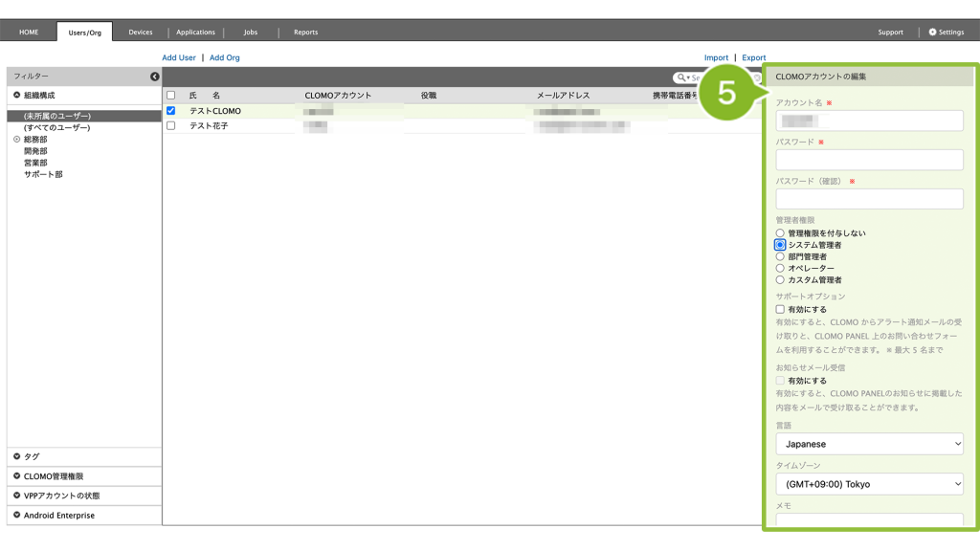The height and width of the screenshot is (551, 980).
Task: Enable the サポートオプション 有効にする checkbox
Action: pyautogui.click(x=780, y=310)
